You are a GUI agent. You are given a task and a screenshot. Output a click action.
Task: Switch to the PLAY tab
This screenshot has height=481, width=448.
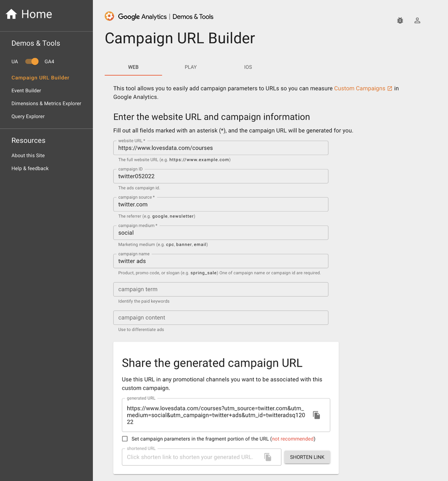coord(190,67)
